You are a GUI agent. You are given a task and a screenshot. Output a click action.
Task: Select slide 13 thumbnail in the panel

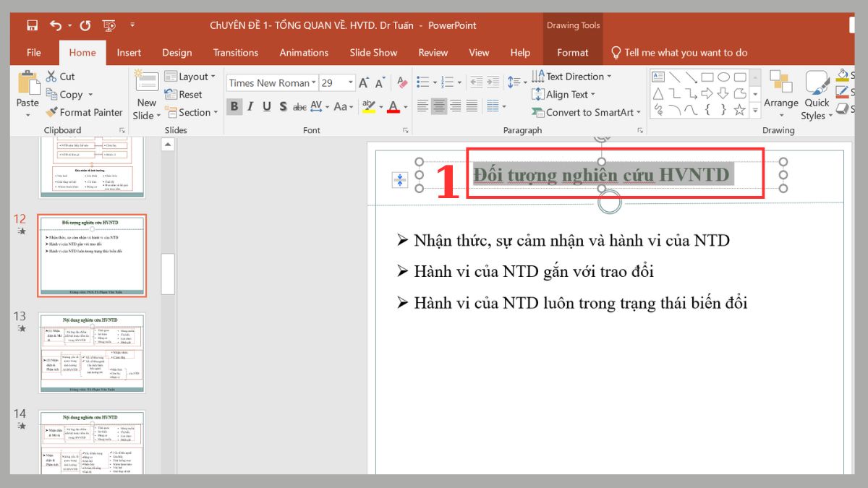pos(92,352)
